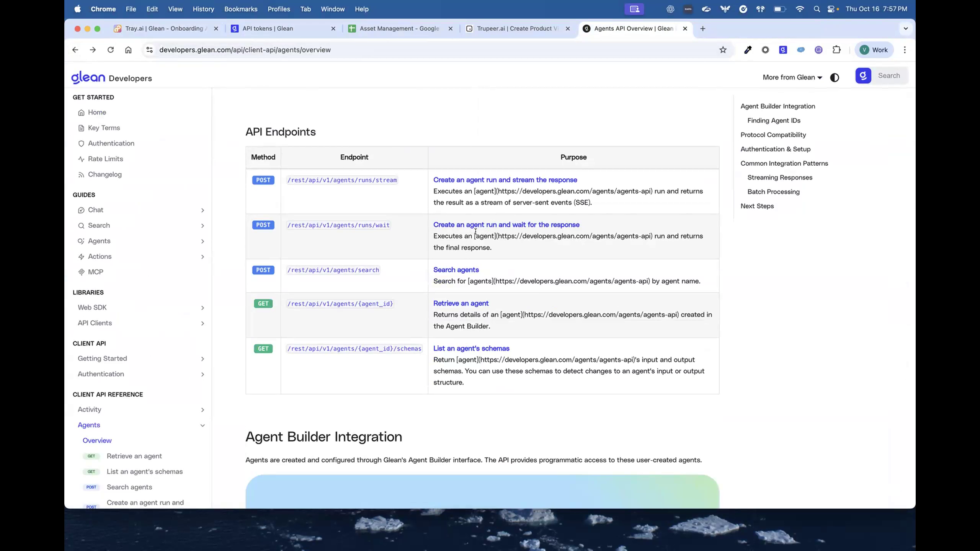View the Changelog in the sidebar
980x551 pixels.
point(105,174)
